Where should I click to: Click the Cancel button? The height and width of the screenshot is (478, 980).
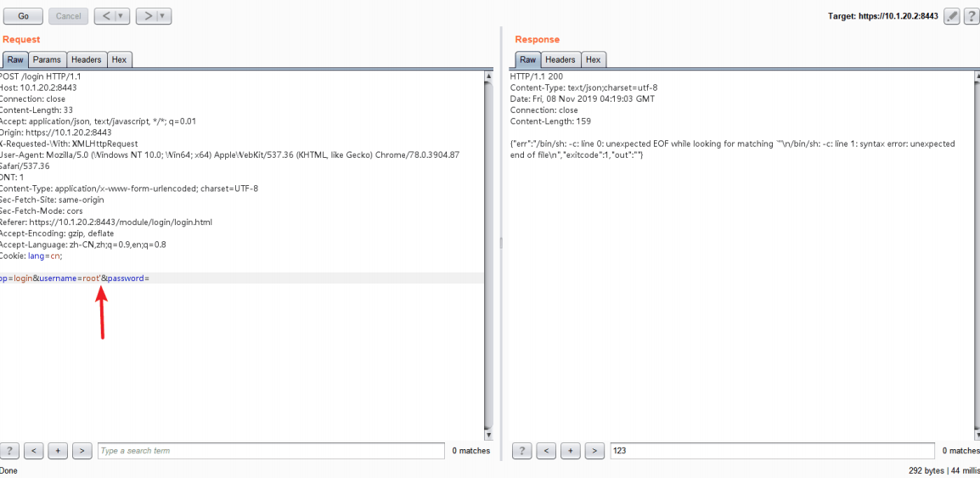[68, 15]
